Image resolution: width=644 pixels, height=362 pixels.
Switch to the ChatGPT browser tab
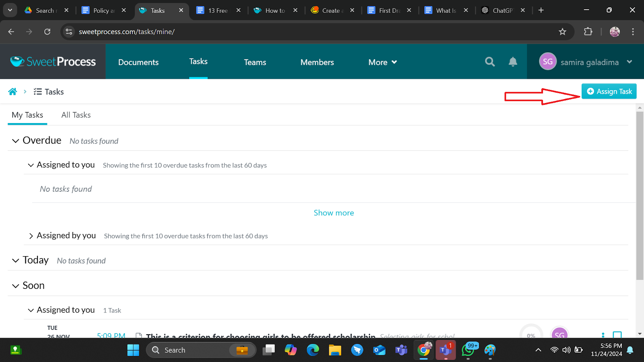click(503, 10)
